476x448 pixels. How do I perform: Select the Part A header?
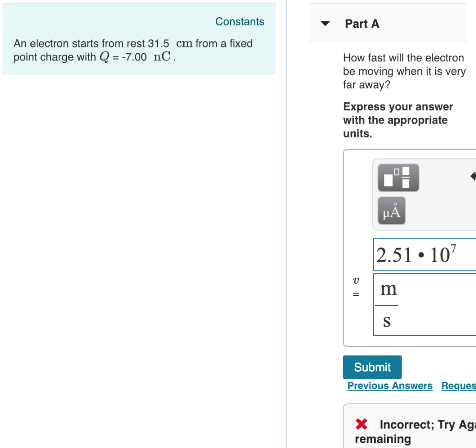click(x=362, y=24)
